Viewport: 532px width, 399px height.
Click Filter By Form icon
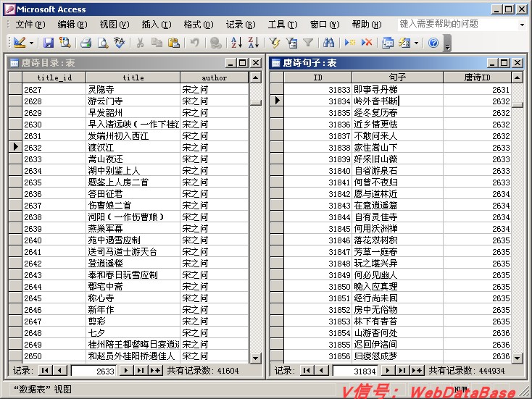291,43
